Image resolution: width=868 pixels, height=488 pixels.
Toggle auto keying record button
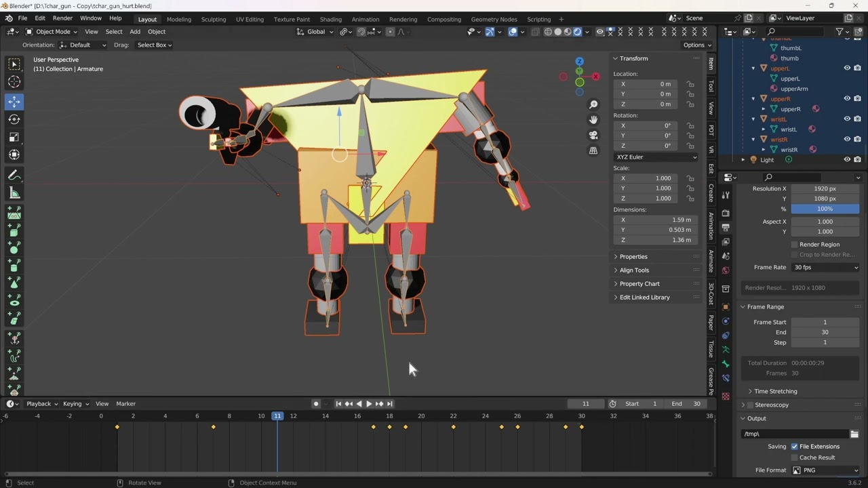[316, 404]
